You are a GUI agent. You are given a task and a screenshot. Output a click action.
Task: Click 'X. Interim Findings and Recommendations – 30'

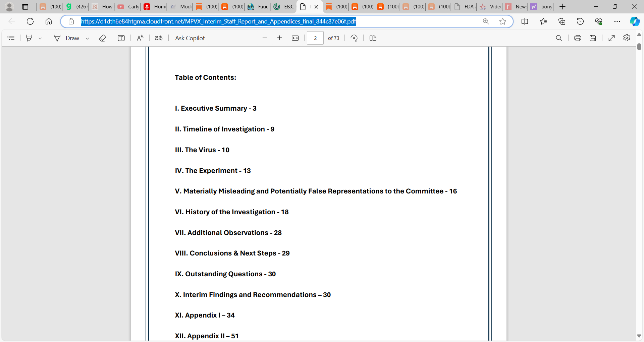253,295
